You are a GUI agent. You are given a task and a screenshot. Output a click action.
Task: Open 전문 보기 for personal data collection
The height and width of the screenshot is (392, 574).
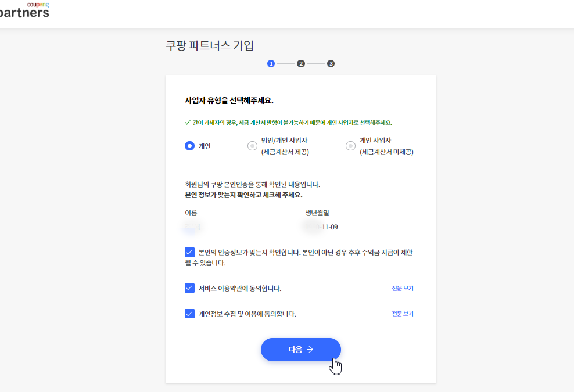[x=403, y=314]
